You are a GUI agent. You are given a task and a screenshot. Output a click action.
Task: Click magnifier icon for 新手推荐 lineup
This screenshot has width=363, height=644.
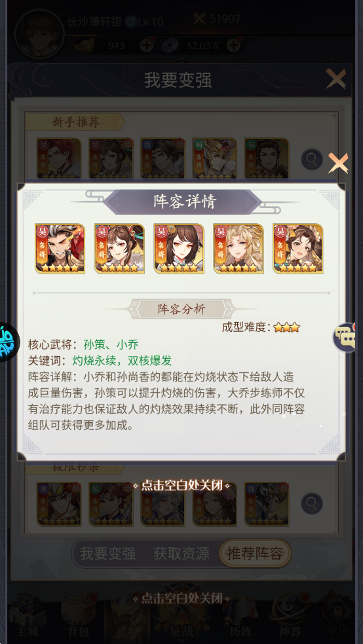(x=312, y=159)
